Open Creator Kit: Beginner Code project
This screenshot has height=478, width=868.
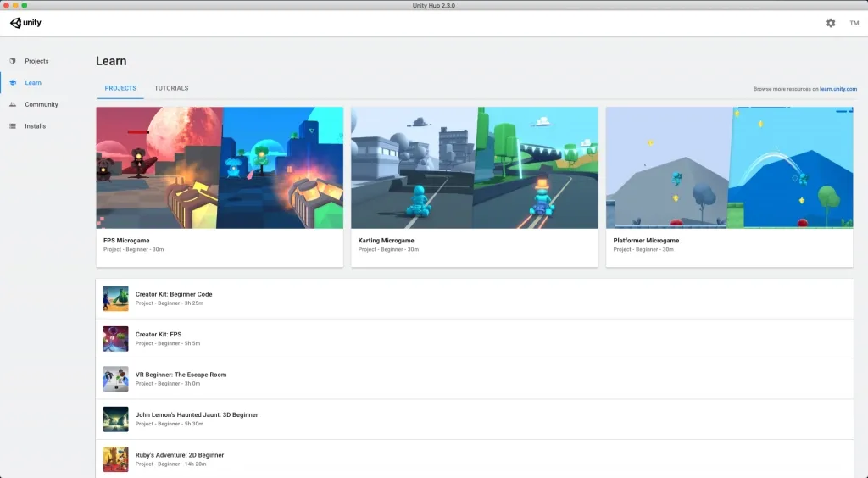pos(174,294)
